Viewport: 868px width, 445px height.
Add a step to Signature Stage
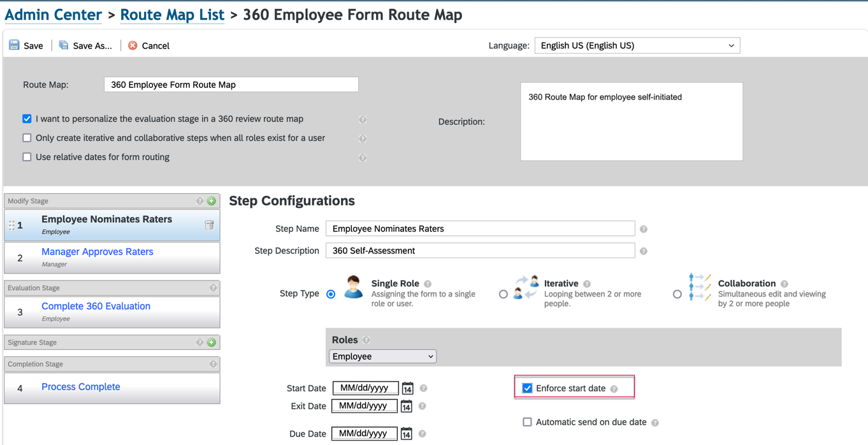pyautogui.click(x=212, y=342)
